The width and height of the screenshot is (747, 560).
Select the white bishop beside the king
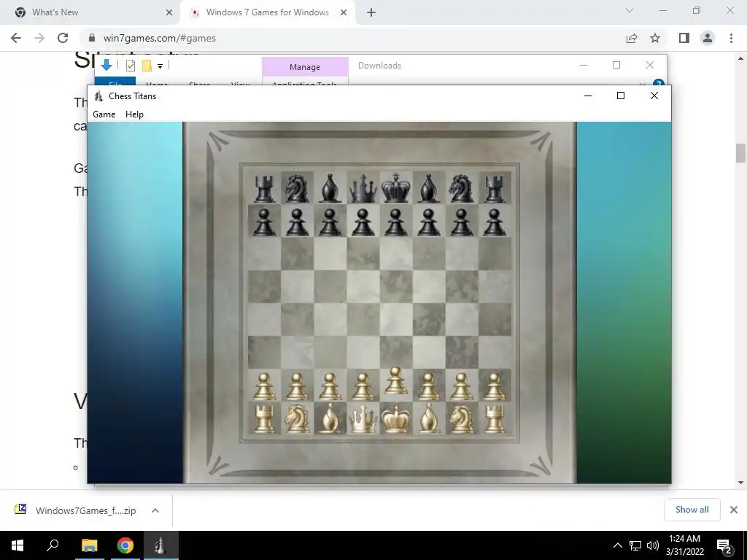(x=428, y=419)
